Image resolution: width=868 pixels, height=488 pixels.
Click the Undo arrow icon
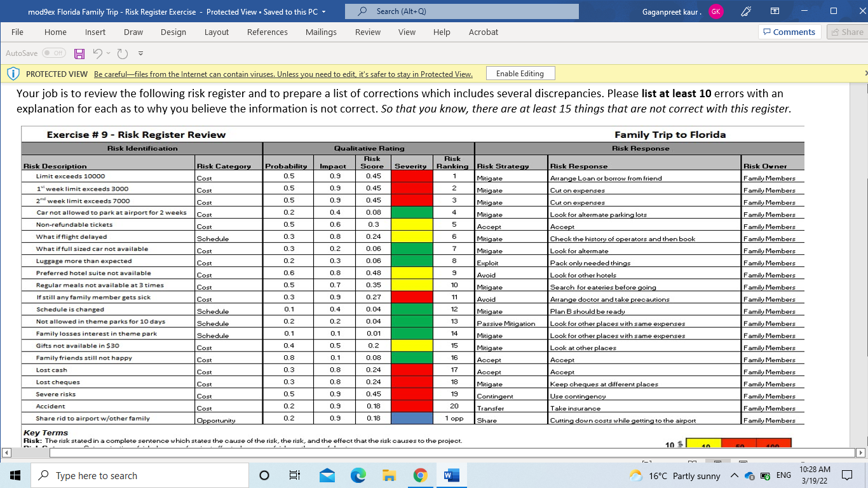(x=97, y=53)
